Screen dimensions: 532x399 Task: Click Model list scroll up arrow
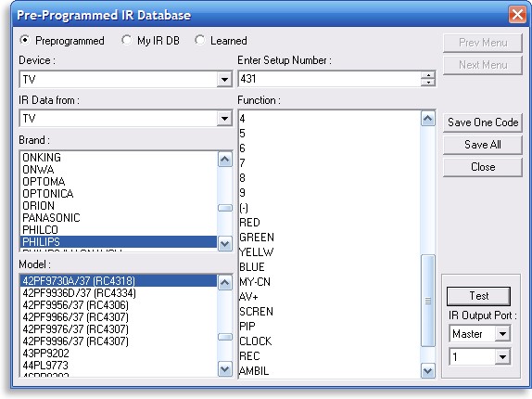[224, 283]
